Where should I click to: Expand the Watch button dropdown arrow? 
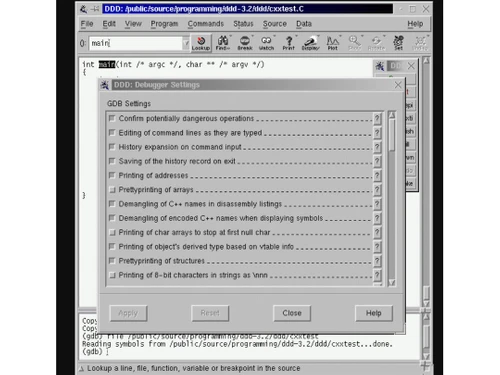click(274, 36)
